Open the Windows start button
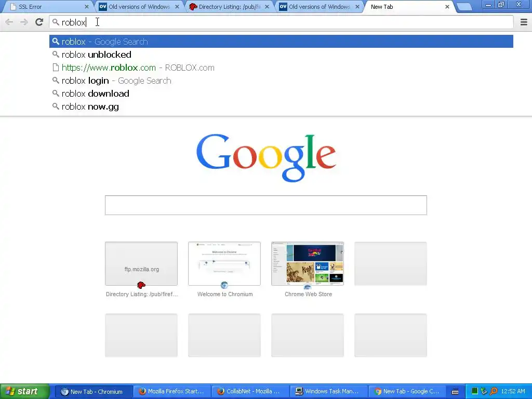532x399 pixels. tap(25, 392)
